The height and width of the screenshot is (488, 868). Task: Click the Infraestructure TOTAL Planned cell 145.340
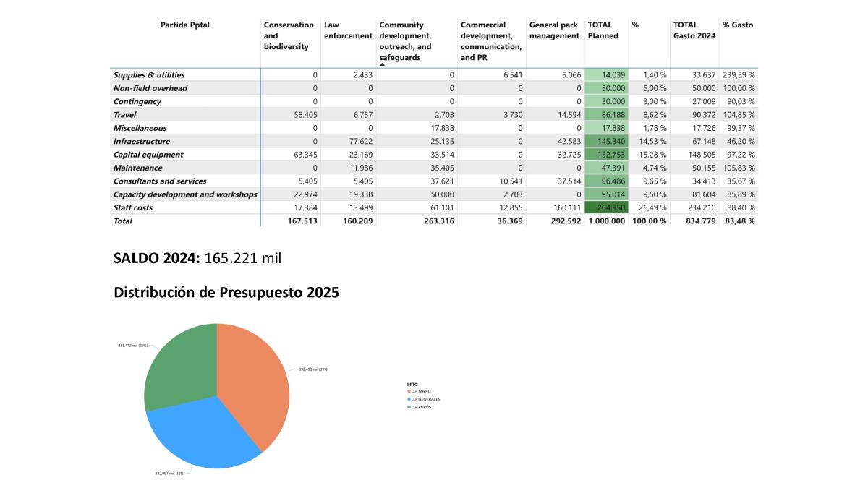coord(606,142)
